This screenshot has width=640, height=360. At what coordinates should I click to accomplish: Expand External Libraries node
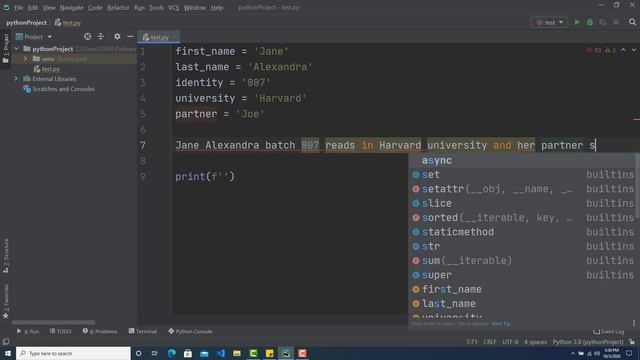tap(16, 79)
